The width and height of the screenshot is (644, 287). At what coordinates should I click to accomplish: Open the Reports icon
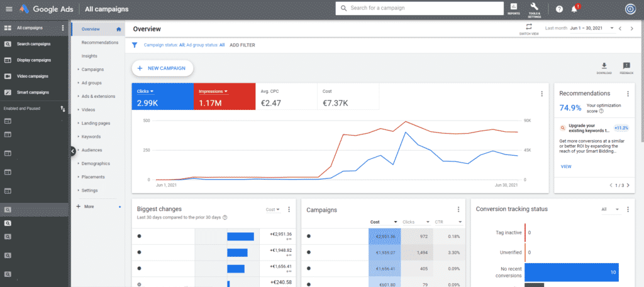(513, 9)
